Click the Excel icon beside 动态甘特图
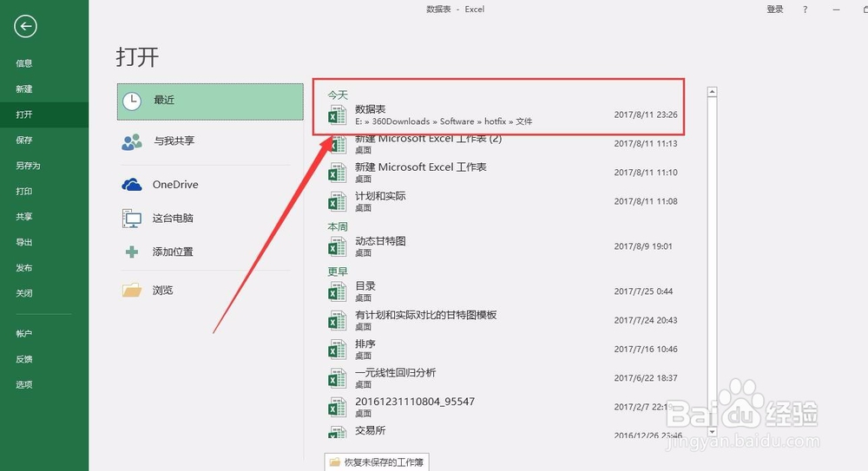This screenshot has height=471, width=868. (337, 247)
